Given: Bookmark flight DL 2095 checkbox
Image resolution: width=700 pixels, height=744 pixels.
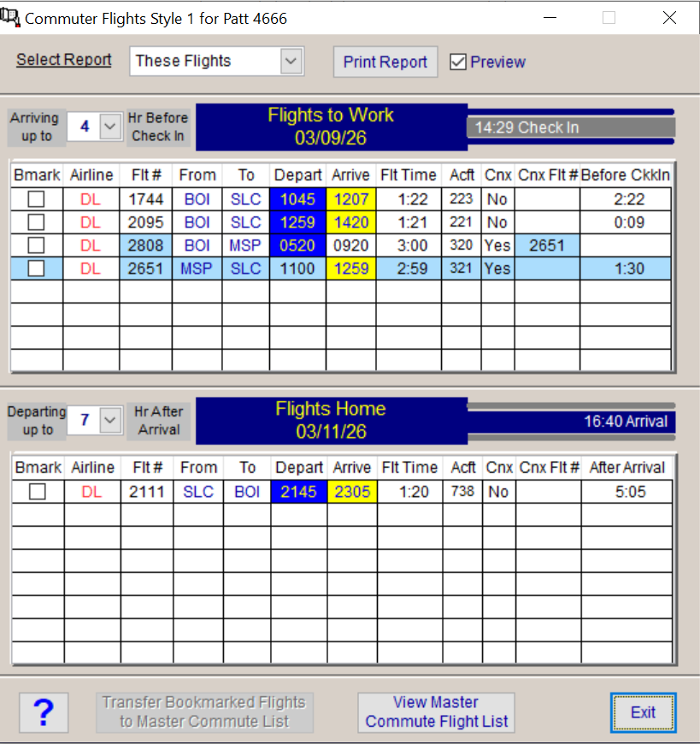Looking at the screenshot, I should pos(36,222).
